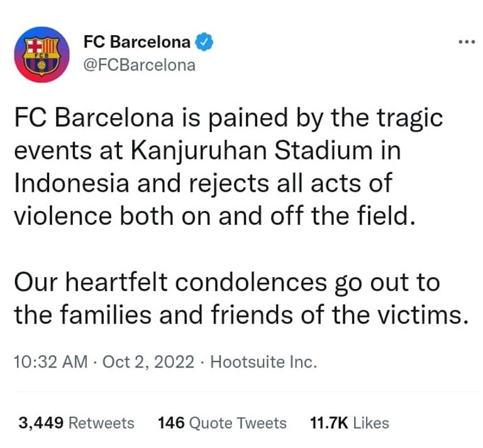
Task: Click the 11.7K like count
Action: pyautogui.click(x=329, y=423)
